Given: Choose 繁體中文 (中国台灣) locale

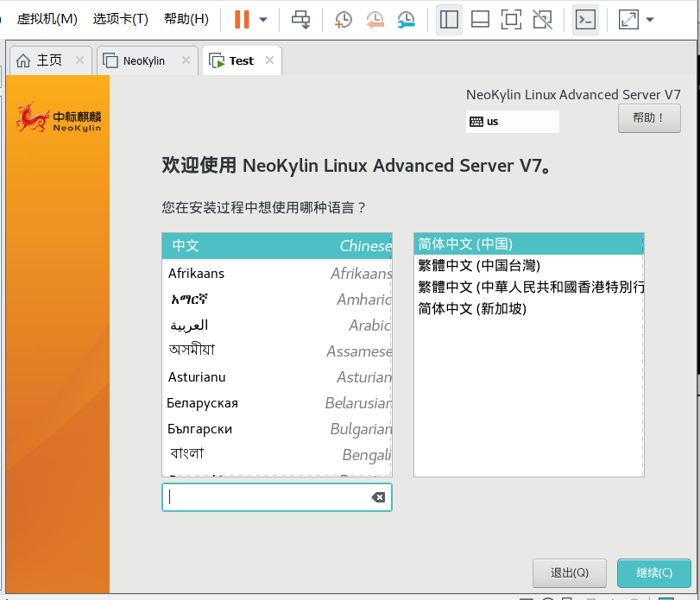Looking at the screenshot, I should (x=528, y=266).
